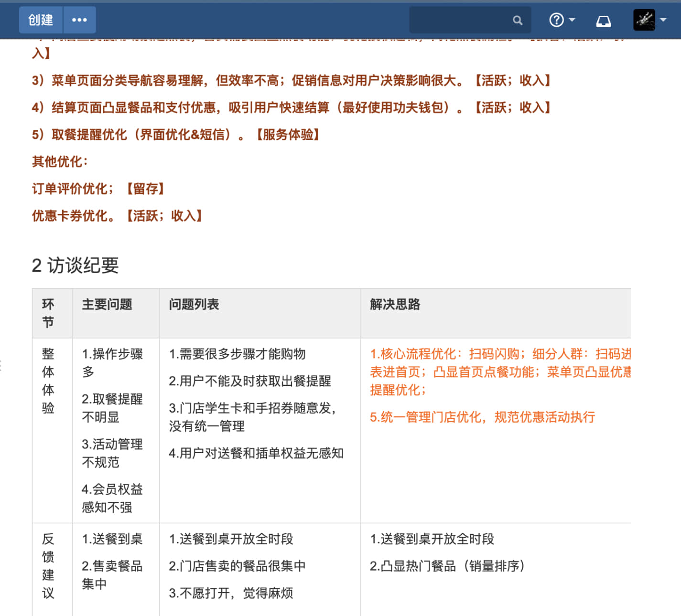681x616 pixels.
Task: Click the user profile avatar
Action: coord(644,20)
